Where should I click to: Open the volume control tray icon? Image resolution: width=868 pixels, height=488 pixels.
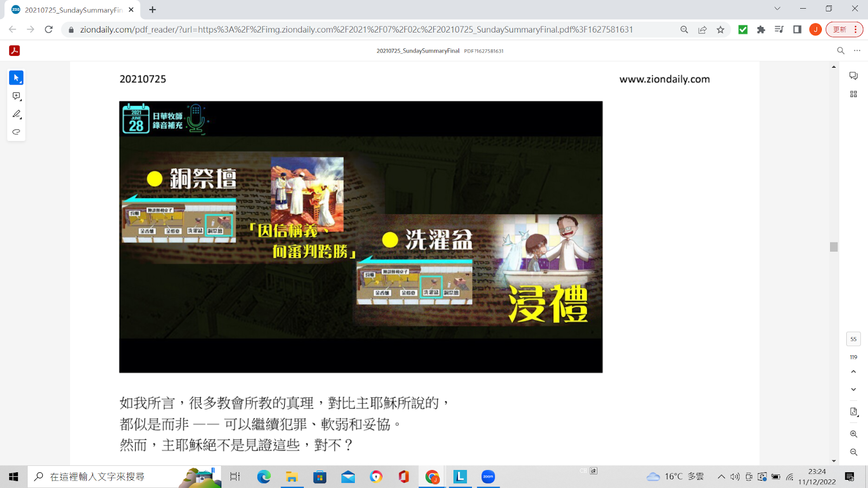coord(735,477)
